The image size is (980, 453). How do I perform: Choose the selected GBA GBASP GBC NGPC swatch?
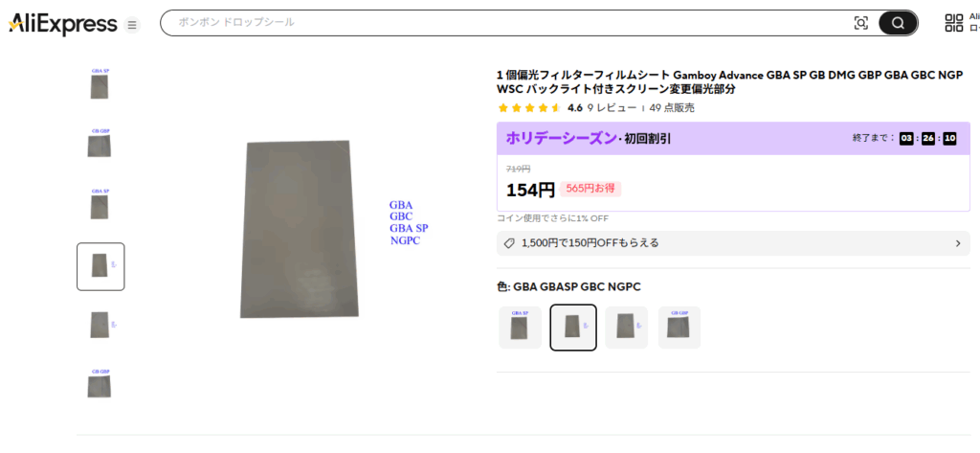[x=573, y=328]
